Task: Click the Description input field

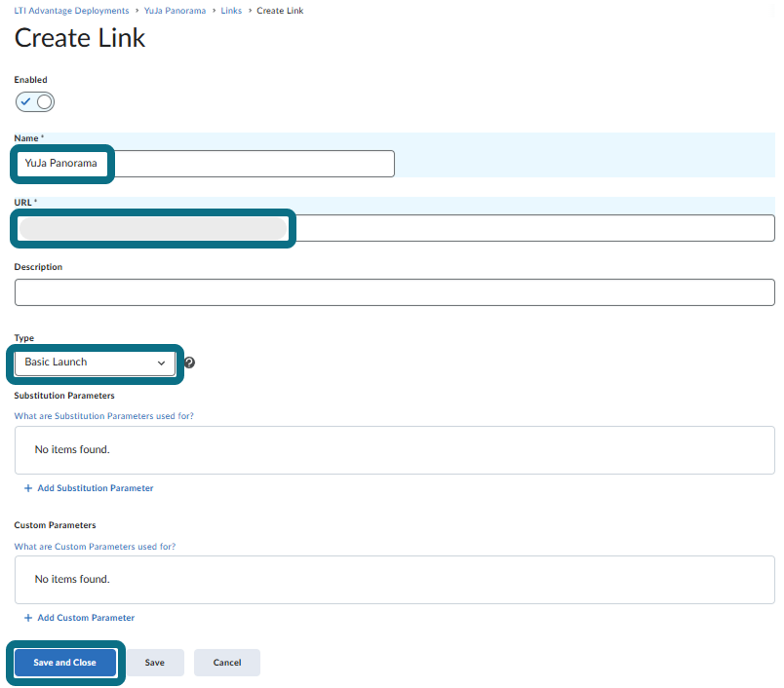Action: coord(395,292)
